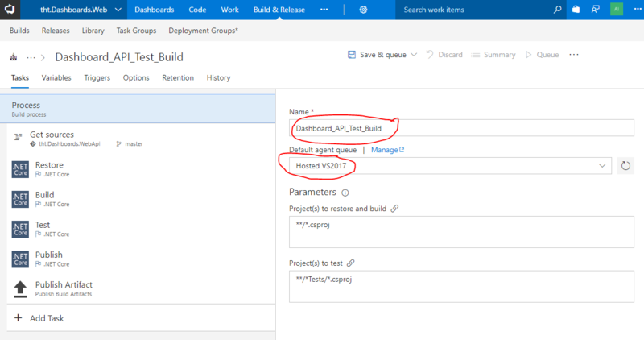Image resolution: width=644 pixels, height=340 pixels.
Task: Select the Publish Artifact task
Action: (141, 289)
